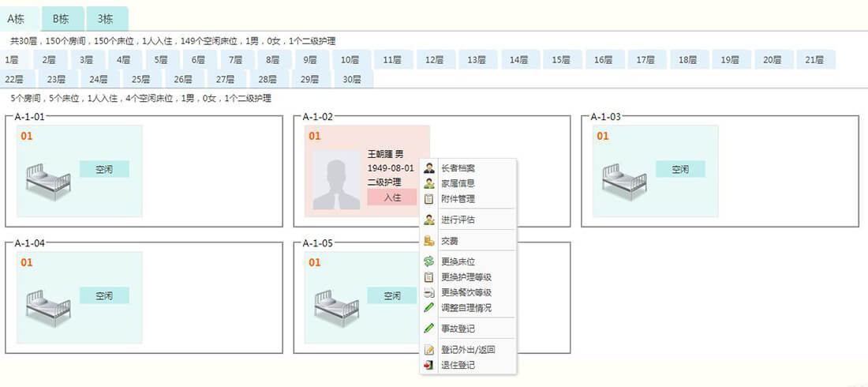The height and width of the screenshot is (387, 868).
Task: Click the 入住 status button for 王朝蓬
Action: pyautogui.click(x=391, y=197)
